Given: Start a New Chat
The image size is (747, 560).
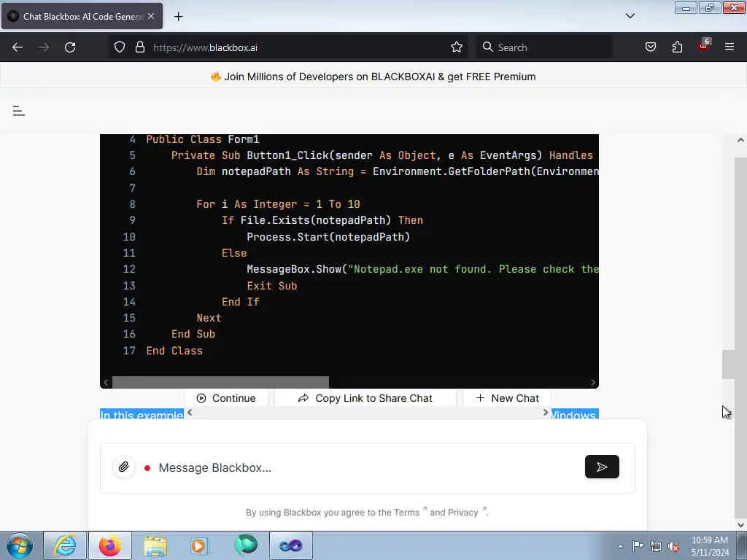Looking at the screenshot, I should tap(508, 398).
